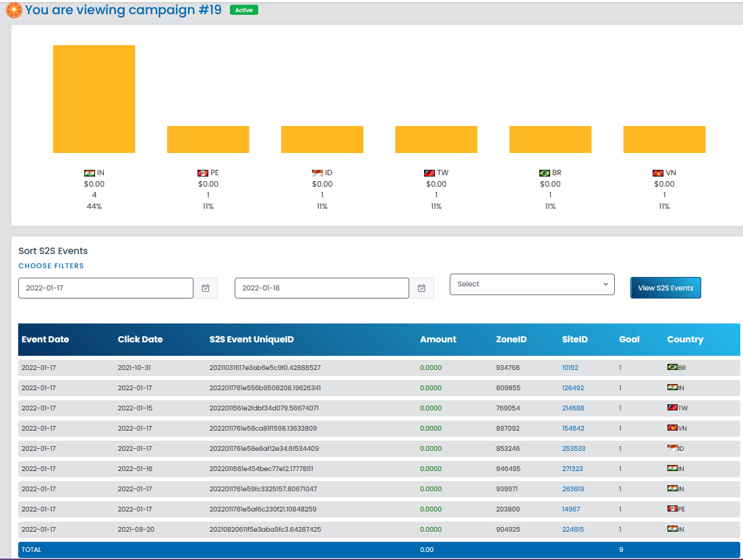The width and height of the screenshot is (743, 560).
Task: Open SiteID link 271323
Action: 572,469
